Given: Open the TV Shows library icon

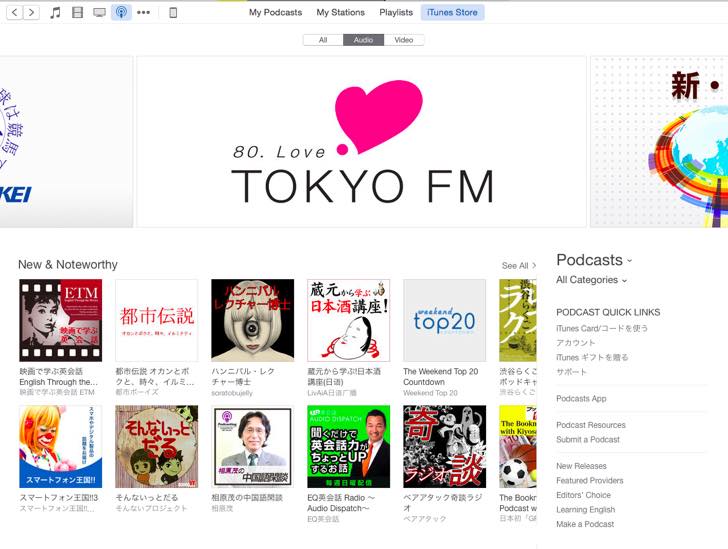Looking at the screenshot, I should click(99, 13).
